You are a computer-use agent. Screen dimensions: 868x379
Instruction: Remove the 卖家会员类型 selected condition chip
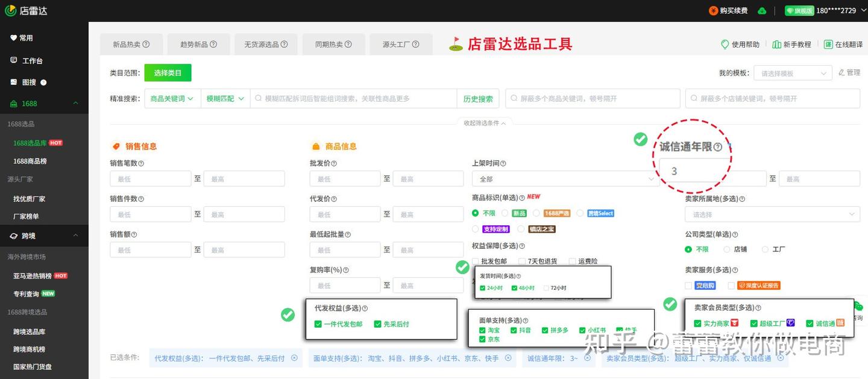(780, 357)
